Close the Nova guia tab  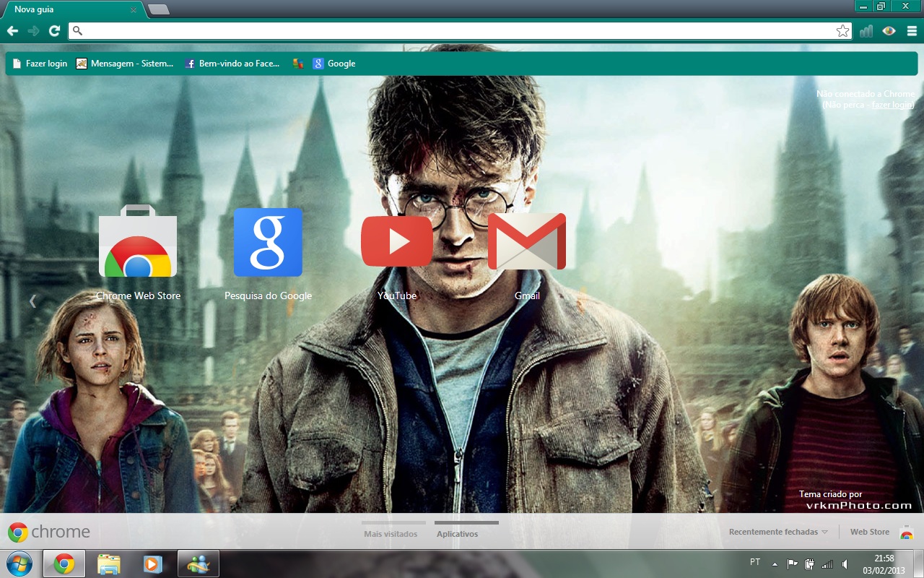pos(134,10)
